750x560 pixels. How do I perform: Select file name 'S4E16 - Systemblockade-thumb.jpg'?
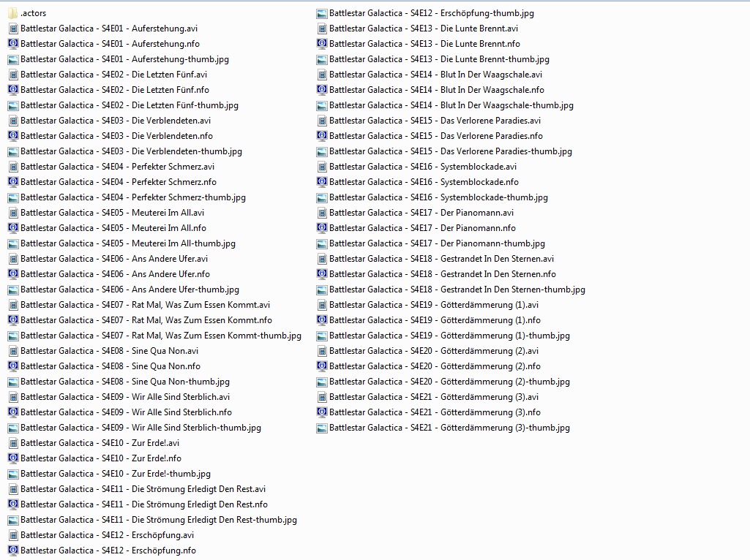point(438,197)
